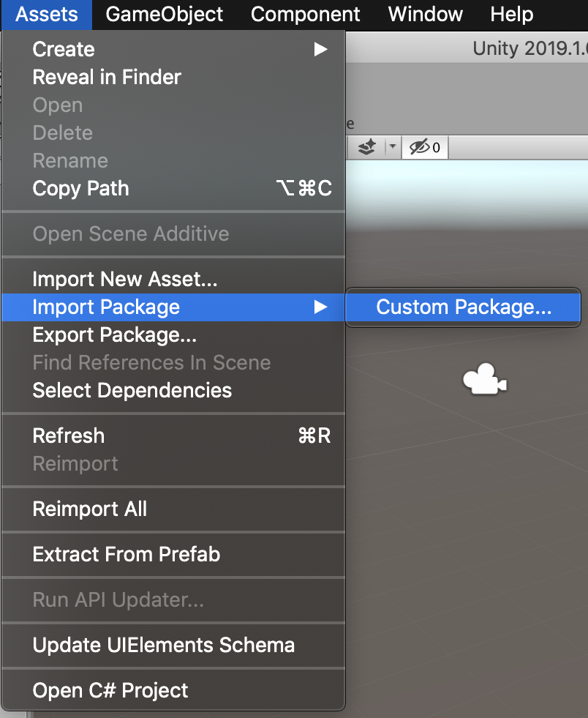Choose Select Dependencies
588x718 pixels.
[x=132, y=391]
